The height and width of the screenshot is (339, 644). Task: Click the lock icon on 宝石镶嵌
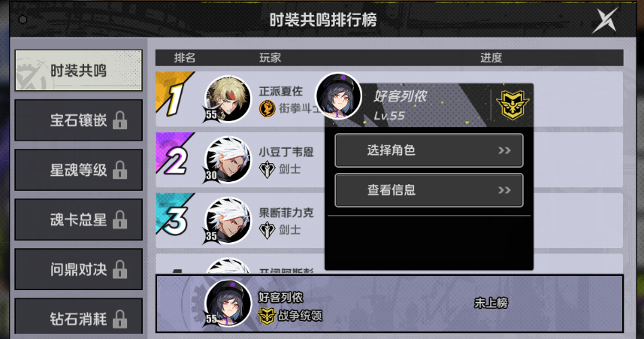click(119, 120)
